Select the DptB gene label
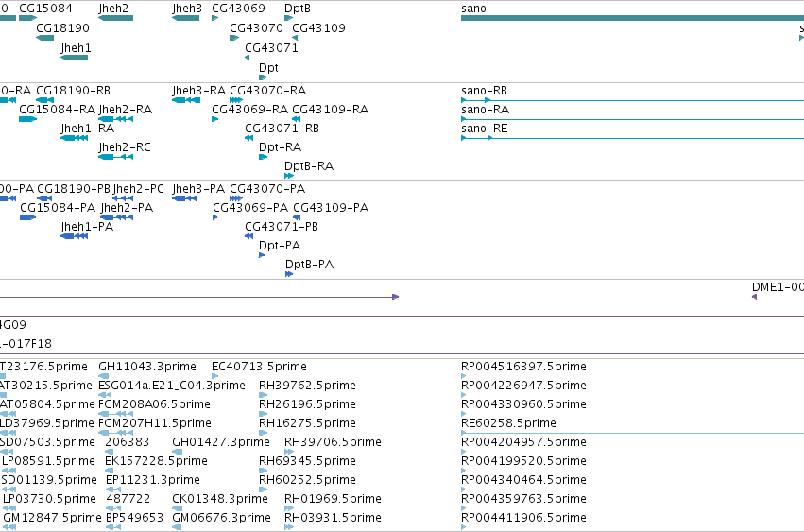Image resolution: width=804 pixels, height=532 pixels. pyautogui.click(x=298, y=9)
